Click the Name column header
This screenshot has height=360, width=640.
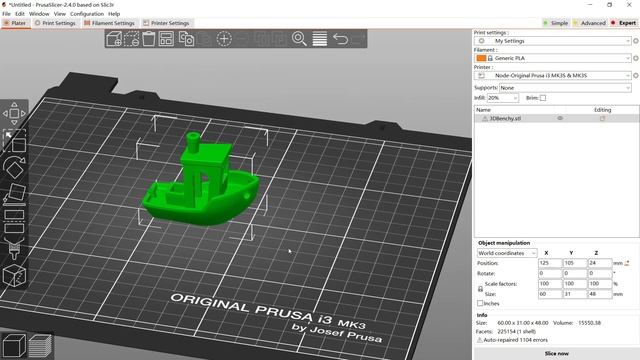tap(483, 110)
